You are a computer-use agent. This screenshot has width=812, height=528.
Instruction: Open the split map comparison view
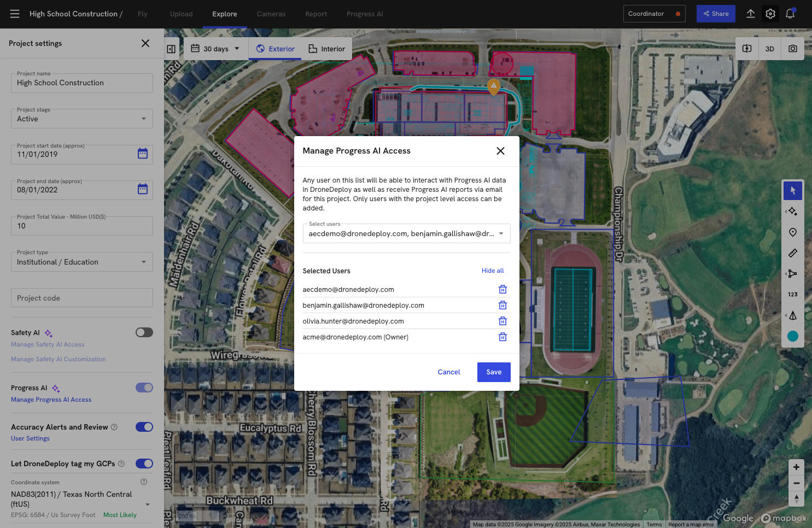click(x=747, y=49)
